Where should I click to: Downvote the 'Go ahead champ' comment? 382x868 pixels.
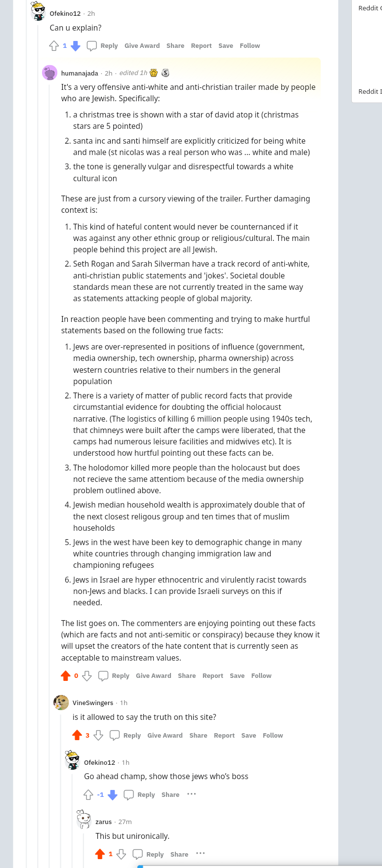click(113, 795)
